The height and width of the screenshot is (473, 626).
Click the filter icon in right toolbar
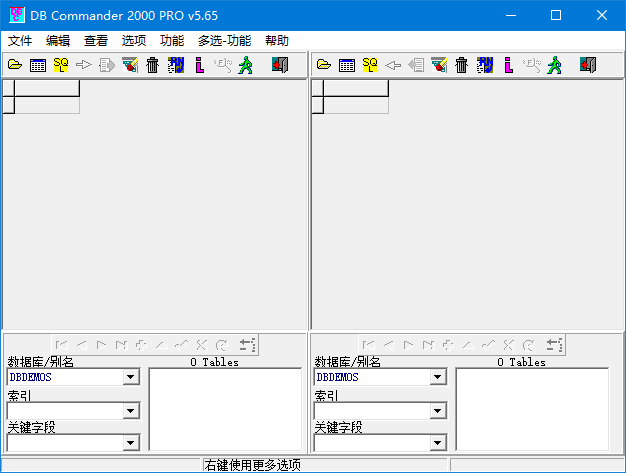(x=439, y=65)
